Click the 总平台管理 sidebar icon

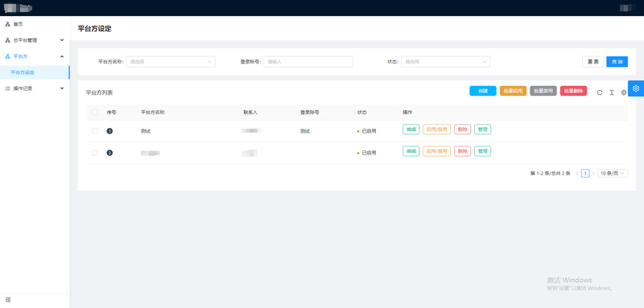[7, 40]
